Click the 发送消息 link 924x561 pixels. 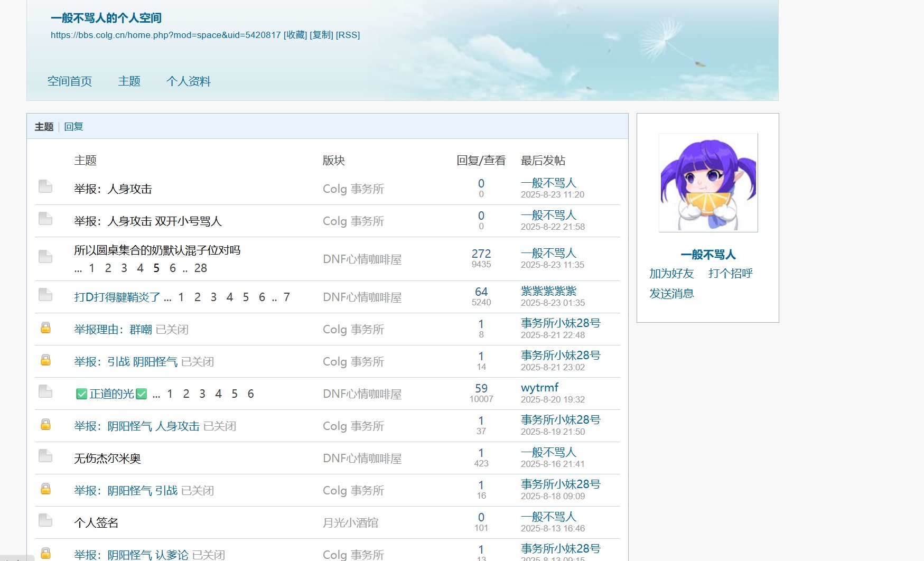pos(671,294)
